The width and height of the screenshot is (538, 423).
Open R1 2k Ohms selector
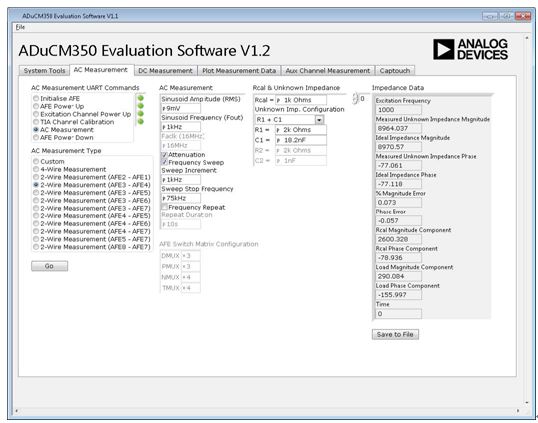[301, 130]
